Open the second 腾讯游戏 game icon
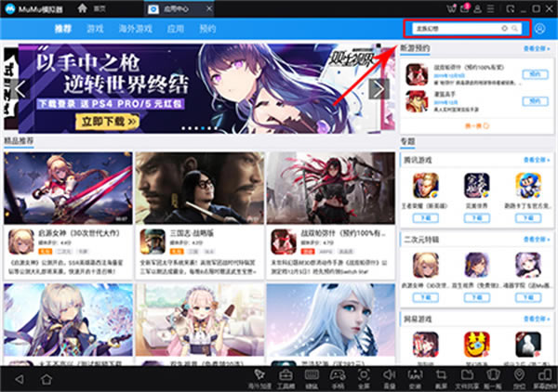 point(477,186)
